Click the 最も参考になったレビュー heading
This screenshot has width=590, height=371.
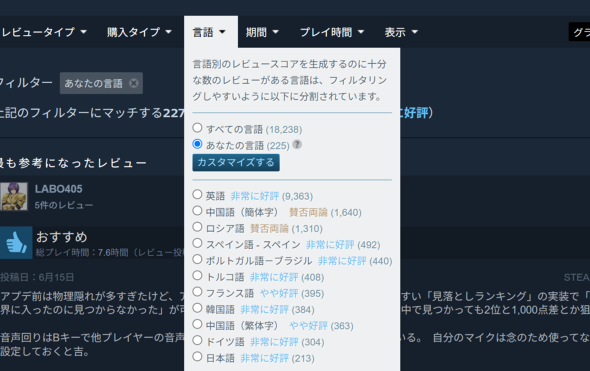click(x=73, y=163)
